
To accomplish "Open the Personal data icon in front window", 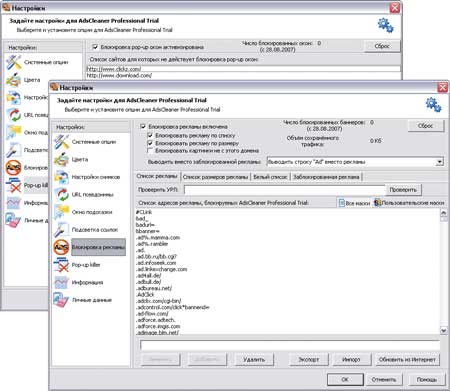I will [61, 300].
